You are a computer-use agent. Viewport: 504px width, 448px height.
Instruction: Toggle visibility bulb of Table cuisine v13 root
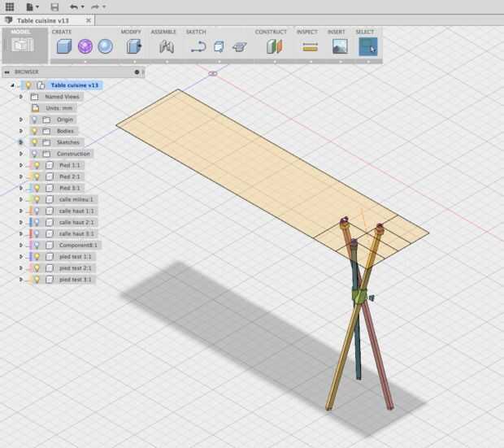(x=28, y=85)
